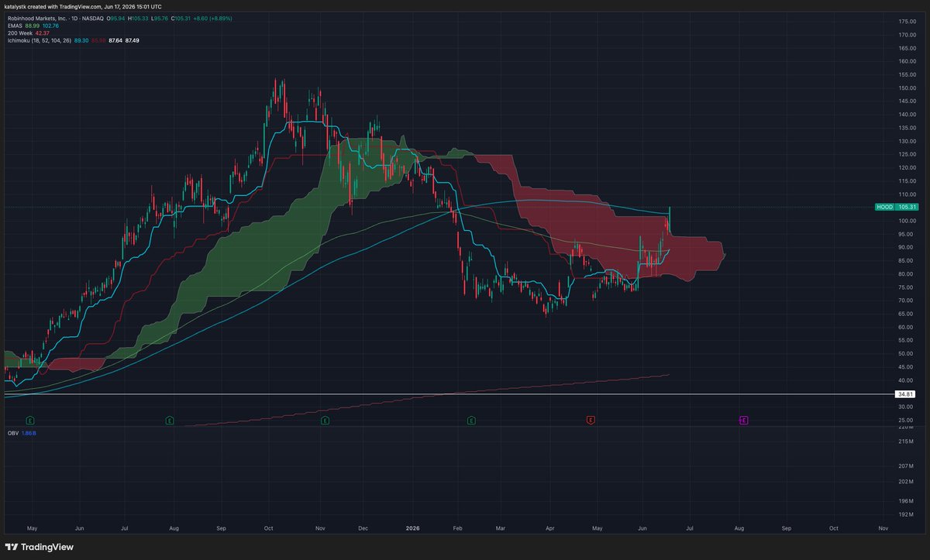Click the 25.00 price axis label
The width and height of the screenshot is (930, 560).
[x=907, y=420]
